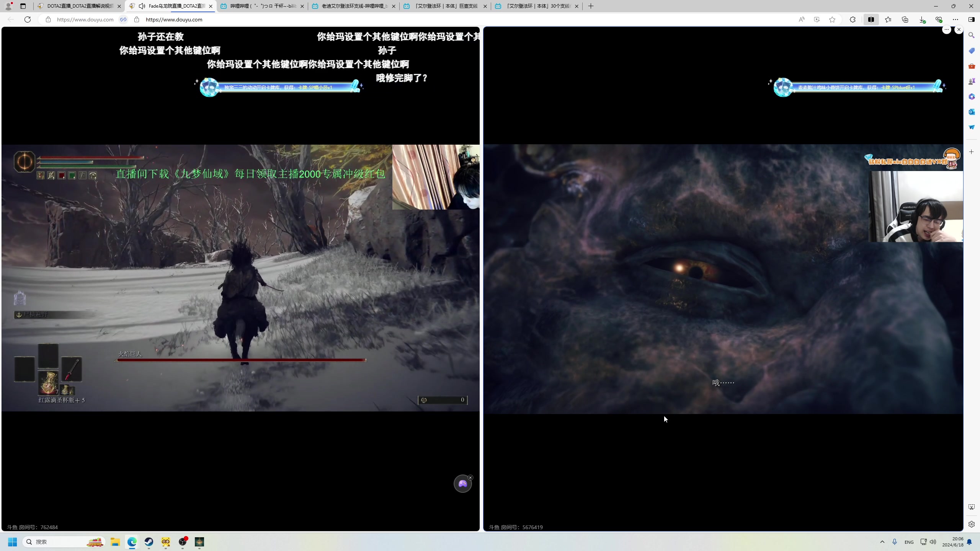Viewport: 980px width, 551px height.
Task: Open the sidebar Games chess icon
Action: [x=972, y=81]
